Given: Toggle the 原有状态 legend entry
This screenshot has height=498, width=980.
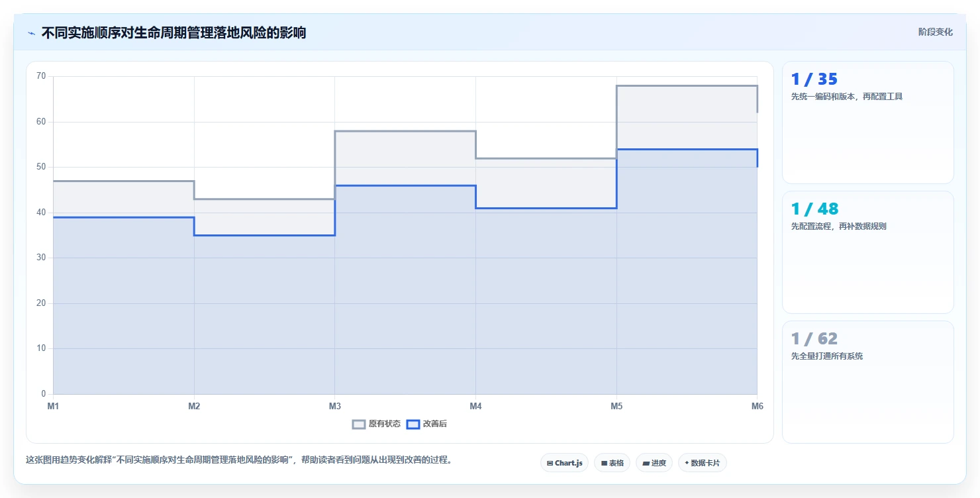Looking at the screenshot, I should 376,424.
